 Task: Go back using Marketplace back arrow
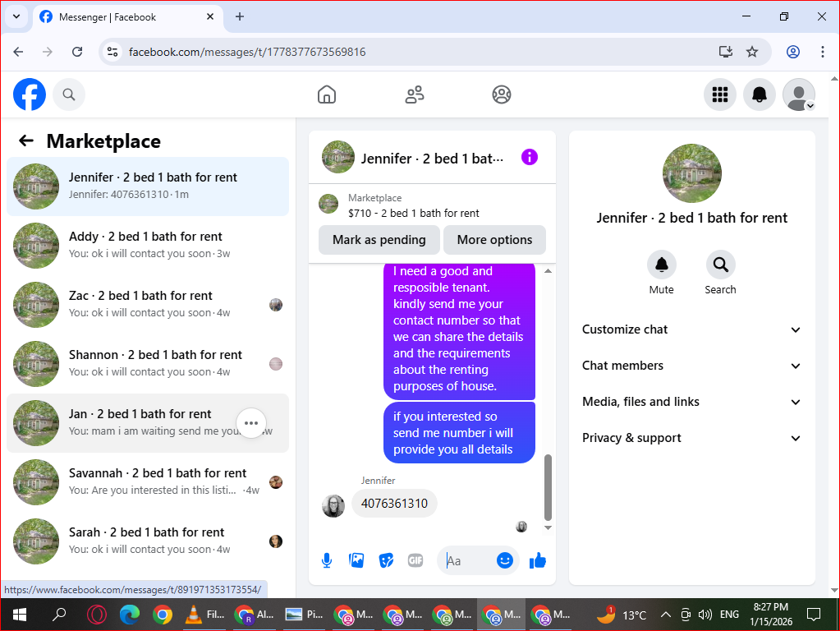pos(25,141)
